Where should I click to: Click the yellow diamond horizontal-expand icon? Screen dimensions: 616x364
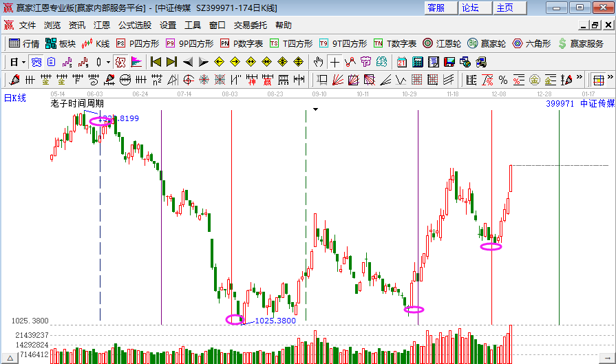251,62
